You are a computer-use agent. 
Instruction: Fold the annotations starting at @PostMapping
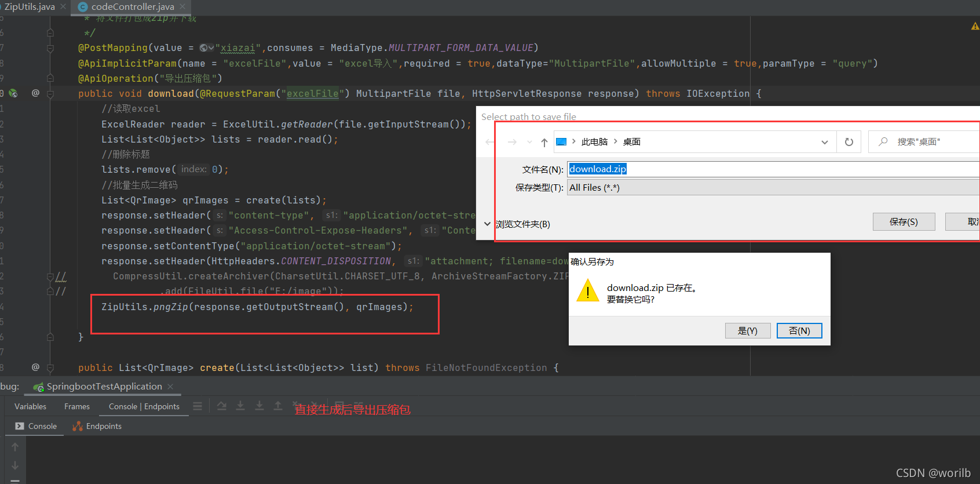click(50, 48)
